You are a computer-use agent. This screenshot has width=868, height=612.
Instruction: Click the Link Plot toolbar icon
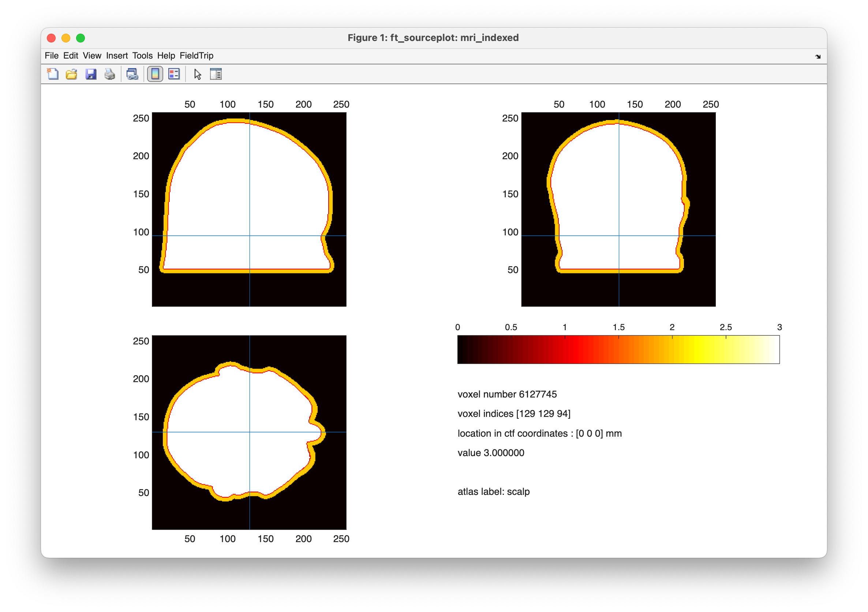point(132,74)
